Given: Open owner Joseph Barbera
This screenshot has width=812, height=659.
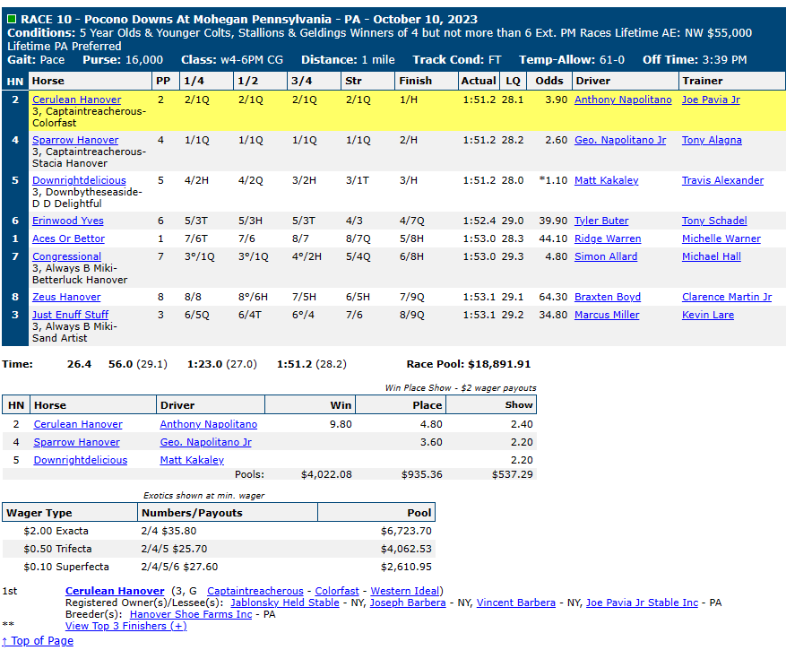Looking at the screenshot, I should pyautogui.click(x=408, y=603).
